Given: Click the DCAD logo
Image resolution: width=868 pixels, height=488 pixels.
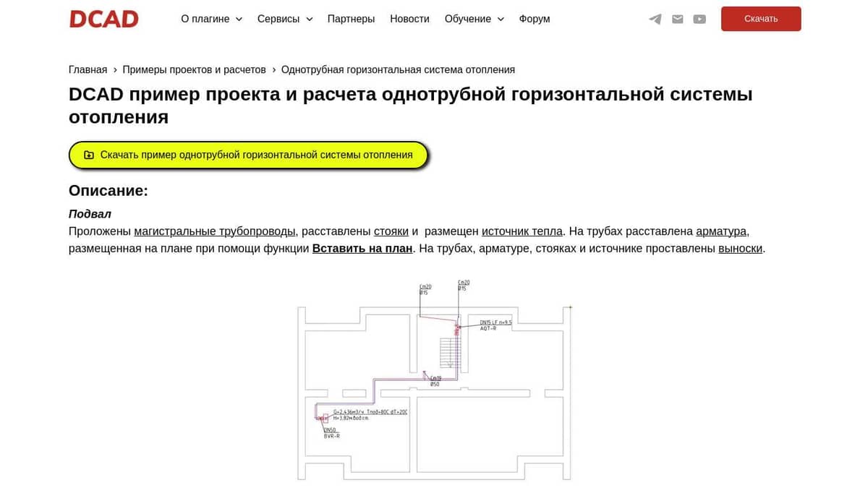Looking at the screenshot, I should tap(104, 19).
